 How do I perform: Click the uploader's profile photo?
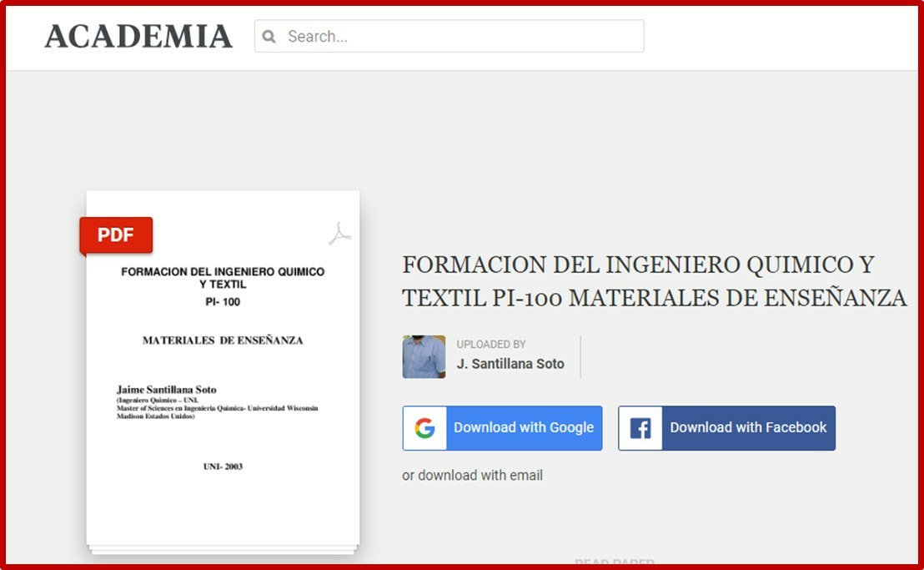[424, 356]
